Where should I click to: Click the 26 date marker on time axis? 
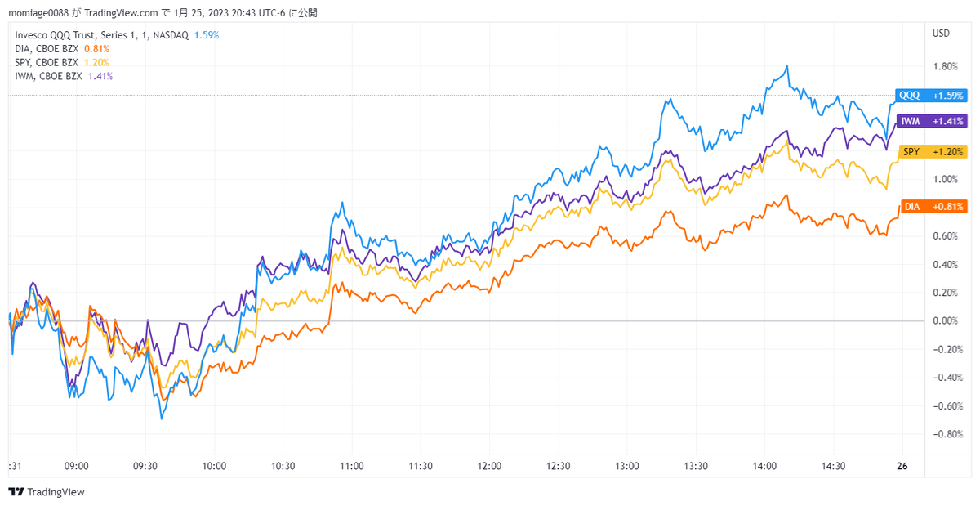tap(902, 466)
